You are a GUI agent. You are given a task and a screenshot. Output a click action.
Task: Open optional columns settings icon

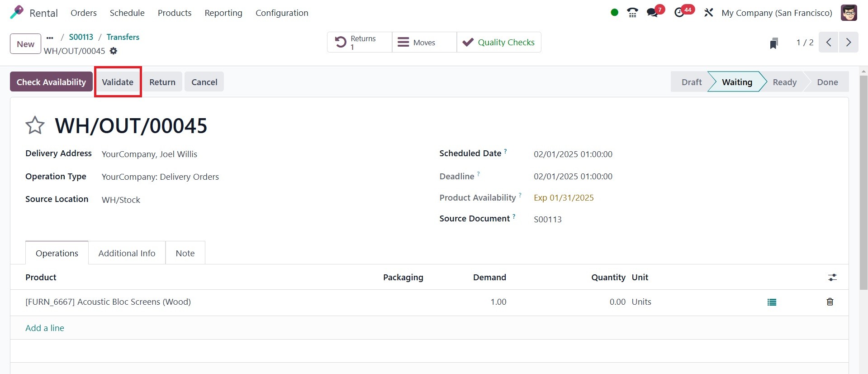coord(832,278)
